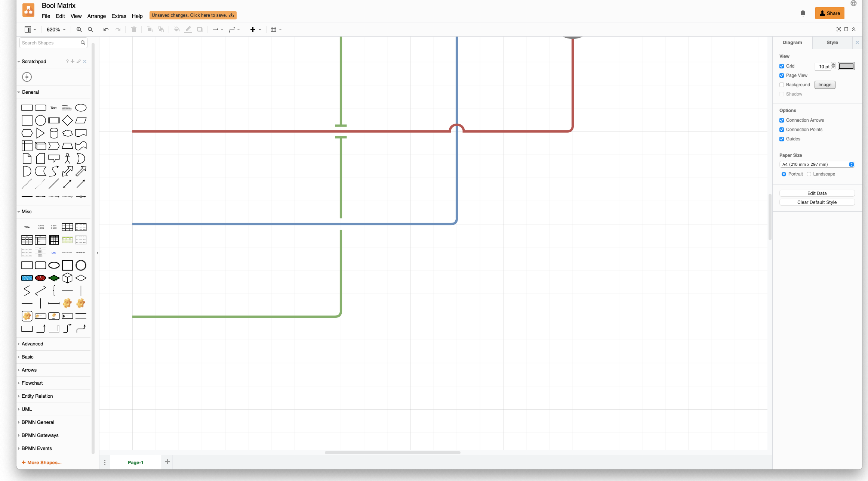This screenshot has height=481, width=868.
Task: Change the grid color swatch
Action: [x=846, y=66]
